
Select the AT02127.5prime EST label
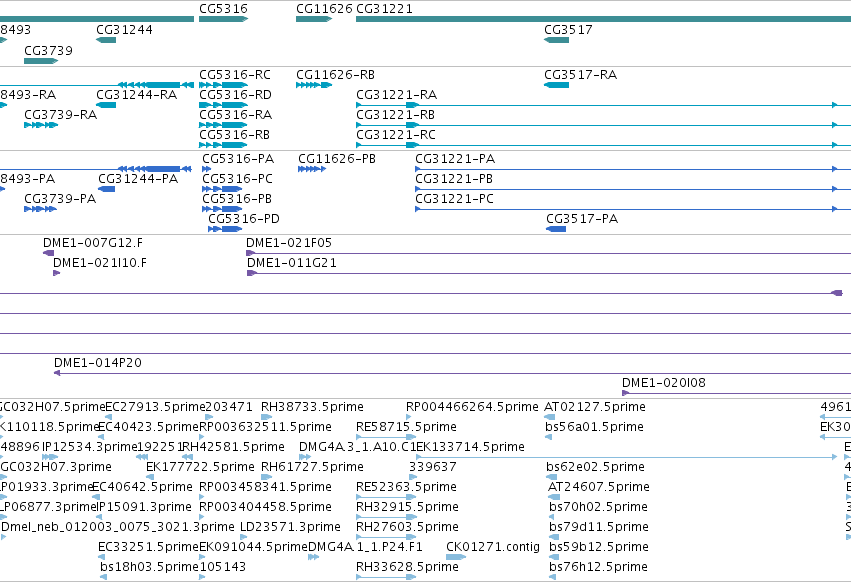(595, 407)
